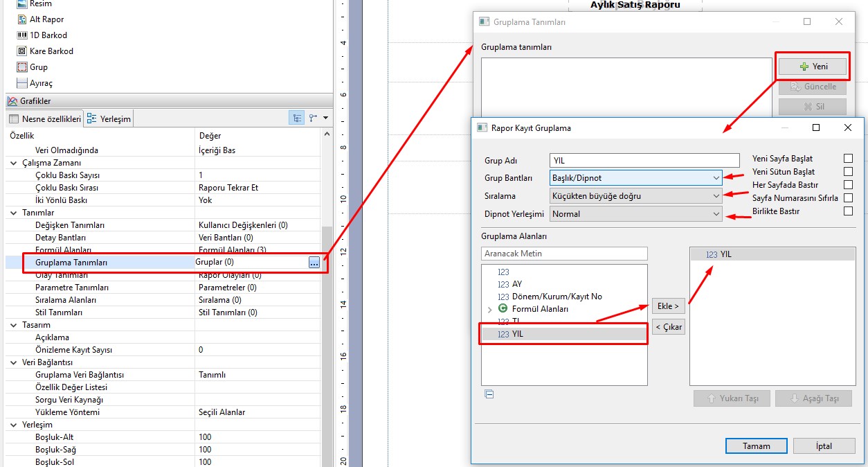Click the collapse-all icon under the field list
This screenshot has width=868, height=467.
(489, 394)
